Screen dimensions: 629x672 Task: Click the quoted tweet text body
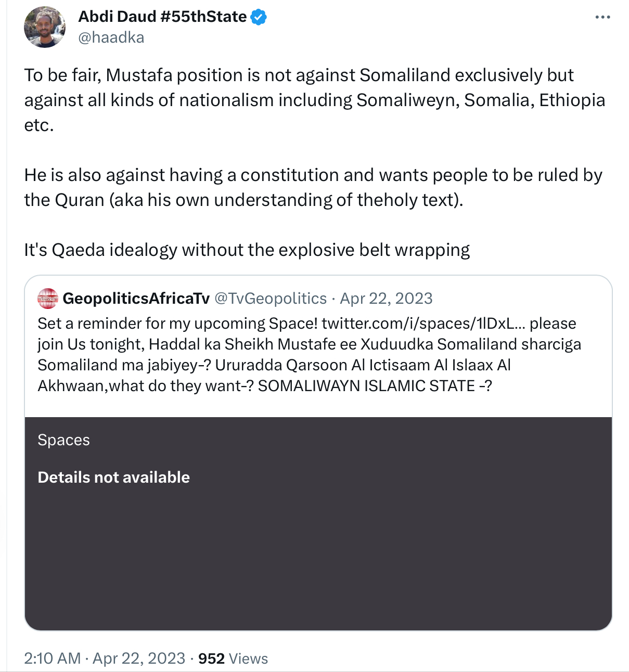(310, 354)
